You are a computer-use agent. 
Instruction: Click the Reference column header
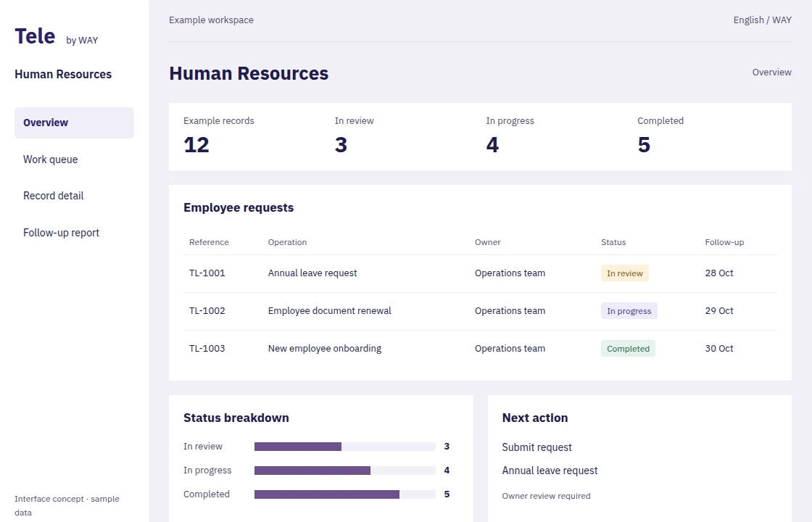(x=209, y=242)
